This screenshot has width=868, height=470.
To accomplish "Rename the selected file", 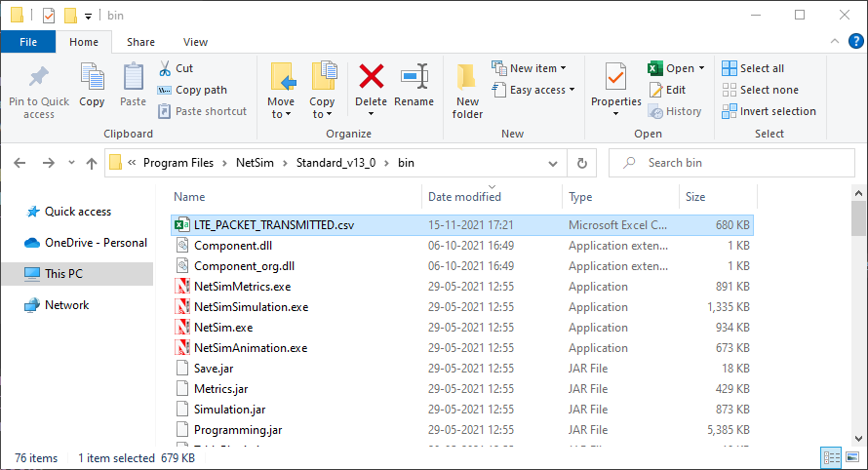I will click(x=414, y=85).
